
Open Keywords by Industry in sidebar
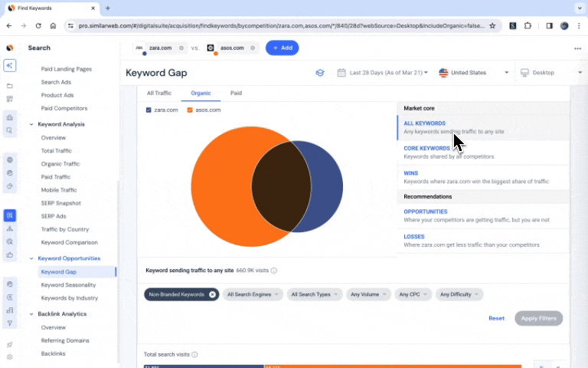pyautogui.click(x=70, y=298)
